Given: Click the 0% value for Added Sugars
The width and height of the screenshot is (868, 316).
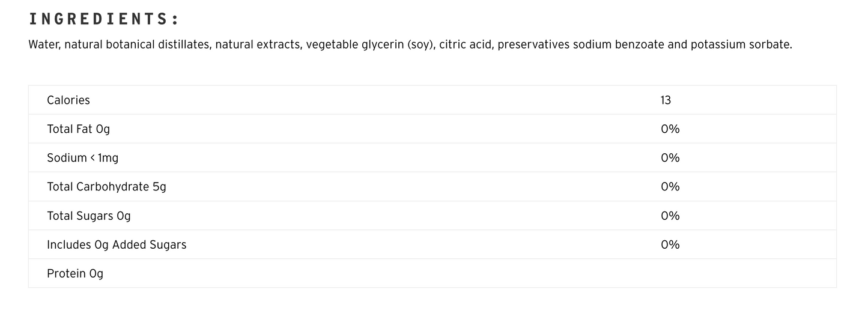Looking at the screenshot, I should tap(670, 245).
